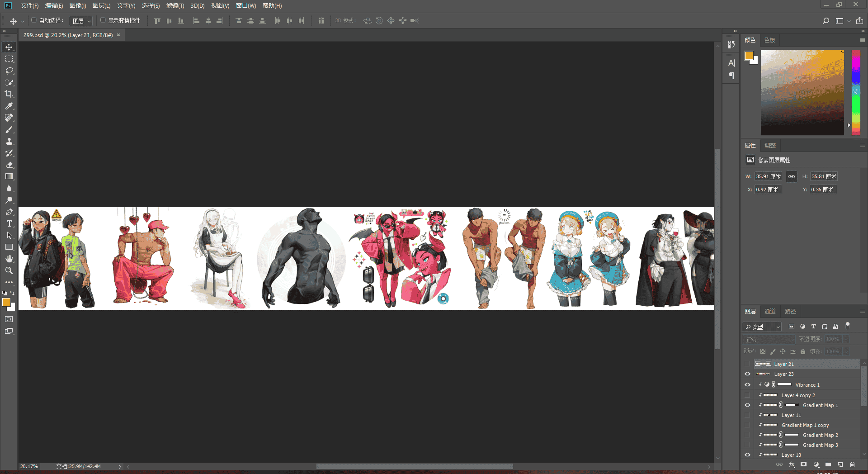
Task: Open the blend mode dropdown
Action: (769, 339)
